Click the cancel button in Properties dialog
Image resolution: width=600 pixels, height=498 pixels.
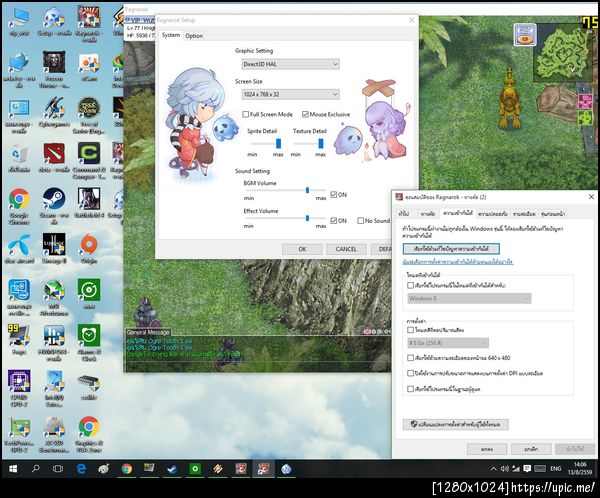pos(531,449)
